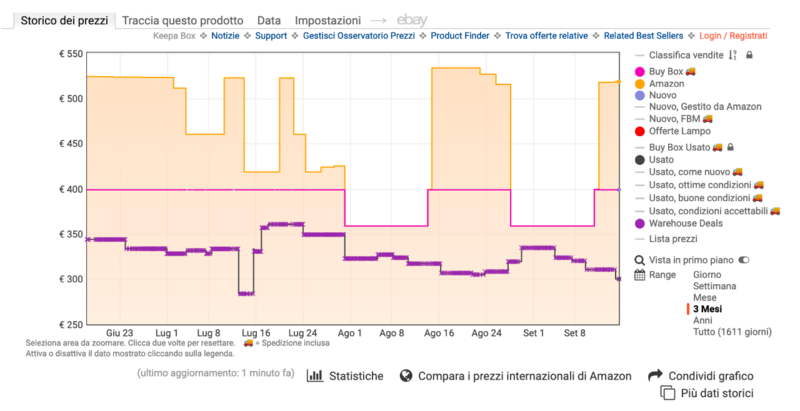Click the calendar icon next to Range
This screenshot has height=411, width=800.
tap(640, 273)
